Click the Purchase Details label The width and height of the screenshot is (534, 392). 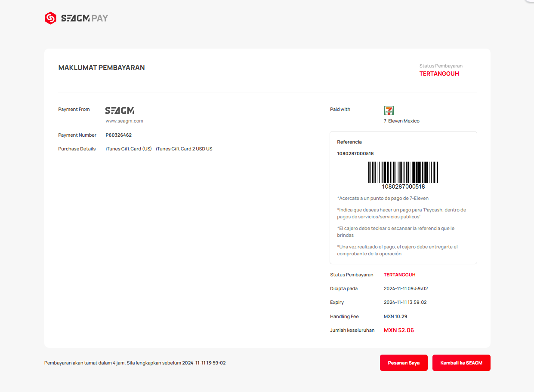click(x=77, y=149)
